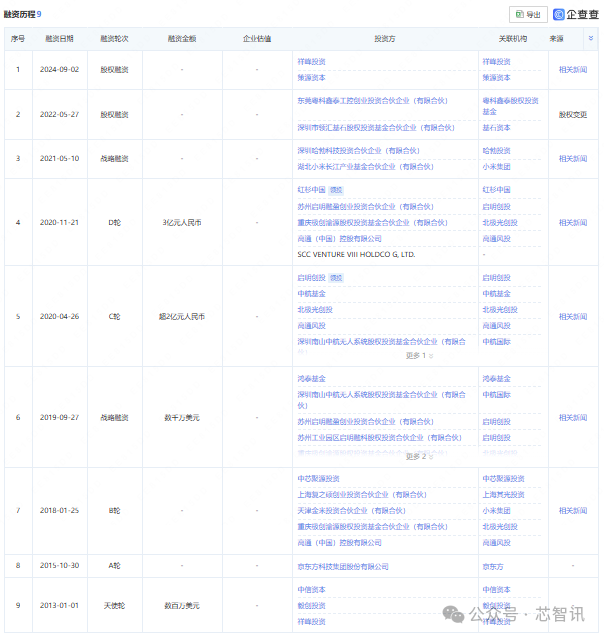The width and height of the screenshot is (604, 638).
Task: Open investor 北极光创投 in C轮 row
Action: click(x=315, y=310)
